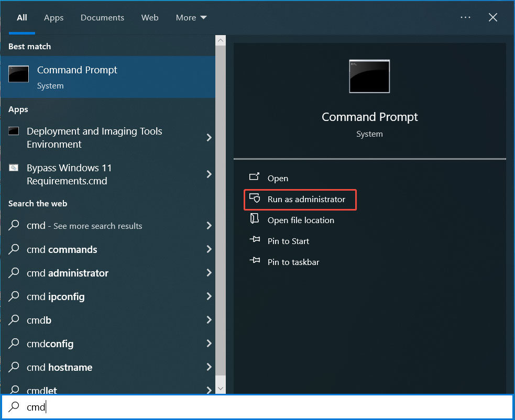This screenshot has height=420, width=515.
Task: Open the three-dot options menu
Action: 465,17
